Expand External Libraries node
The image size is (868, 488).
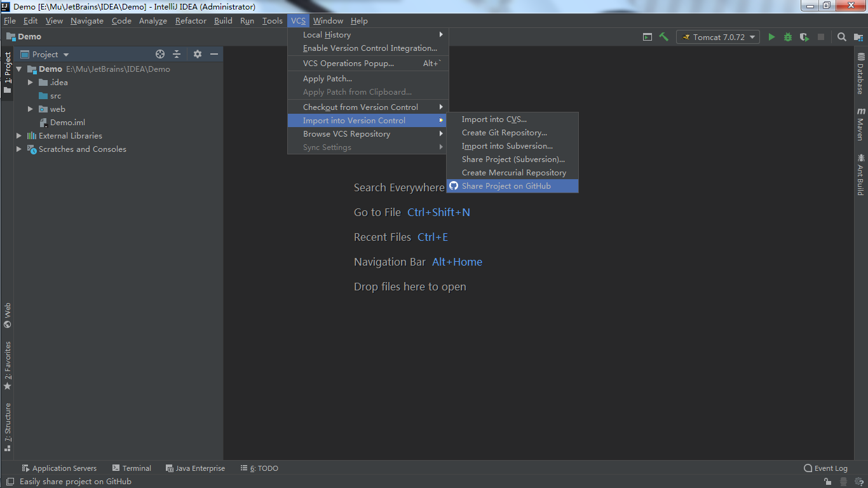tap(19, 135)
